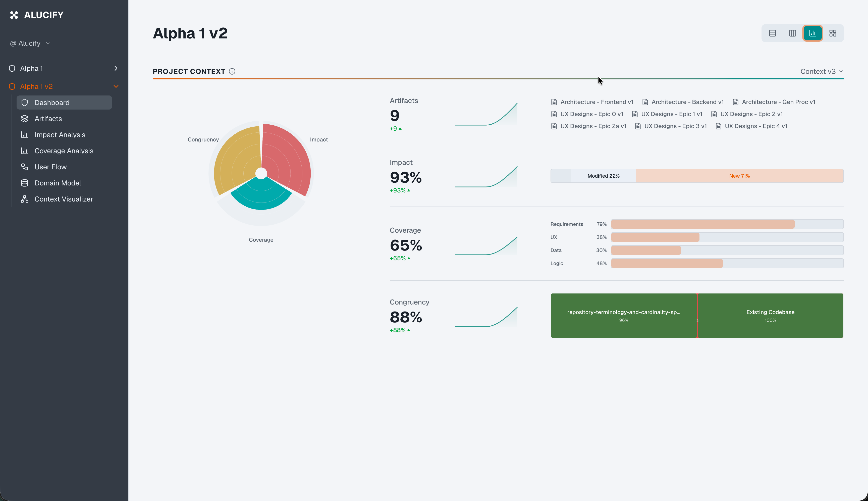This screenshot has height=501, width=868.
Task: Open the User Flow tool
Action: click(x=50, y=167)
